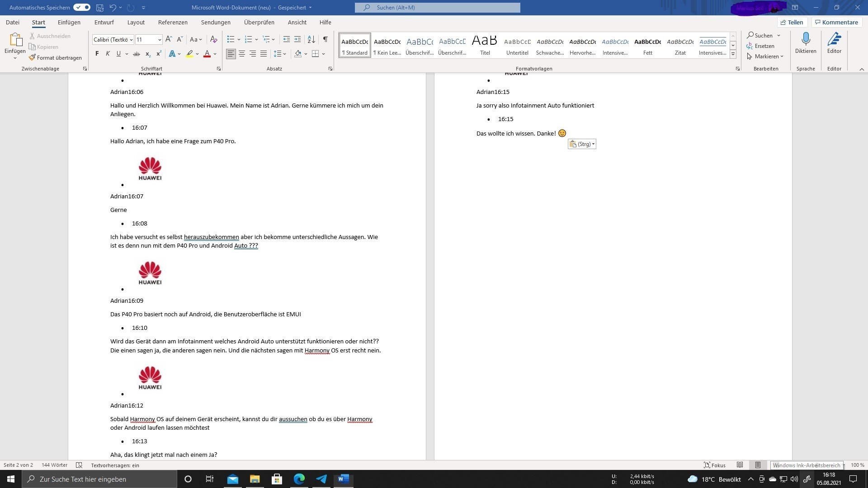Viewport: 868px width, 488px height.
Task: Switch to the Entwurf tab
Action: 104,22
